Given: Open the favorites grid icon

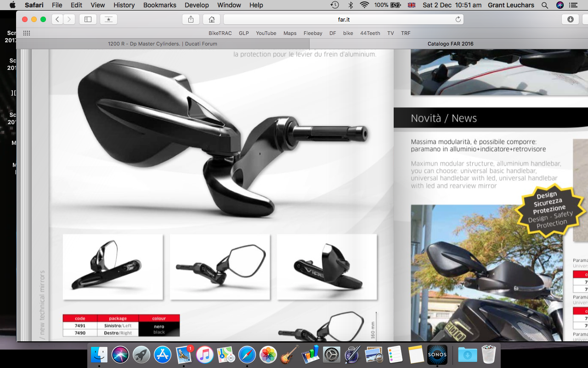Looking at the screenshot, I should tap(27, 33).
